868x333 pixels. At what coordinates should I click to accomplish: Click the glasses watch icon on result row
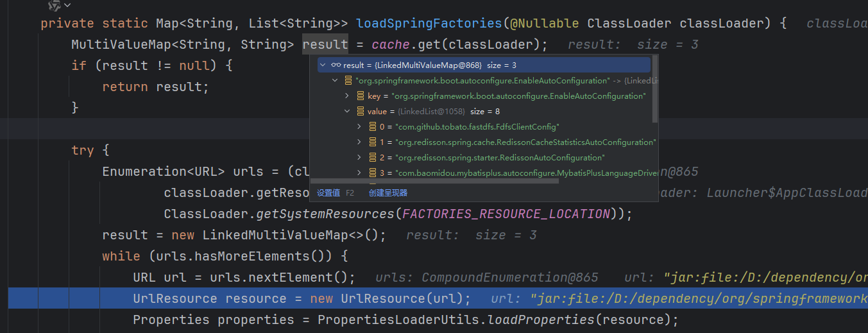tap(336, 65)
